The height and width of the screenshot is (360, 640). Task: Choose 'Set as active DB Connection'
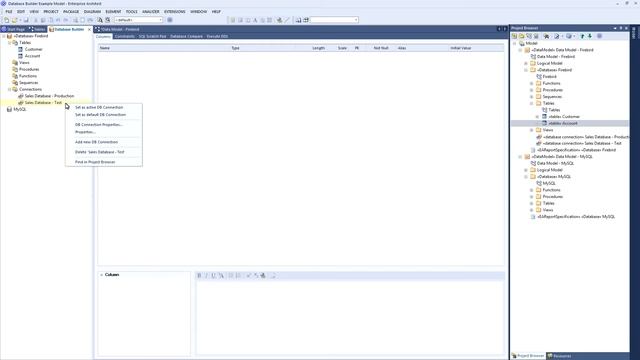(99, 107)
